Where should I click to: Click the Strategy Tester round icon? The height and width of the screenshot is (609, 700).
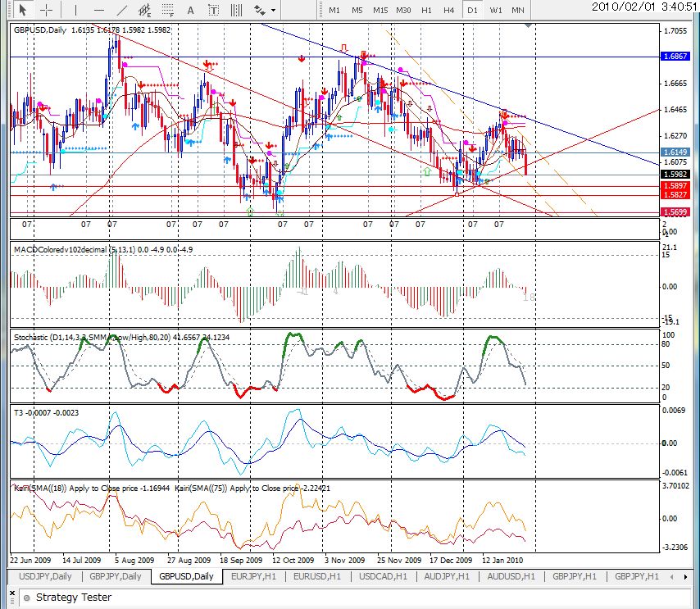tap(27, 598)
